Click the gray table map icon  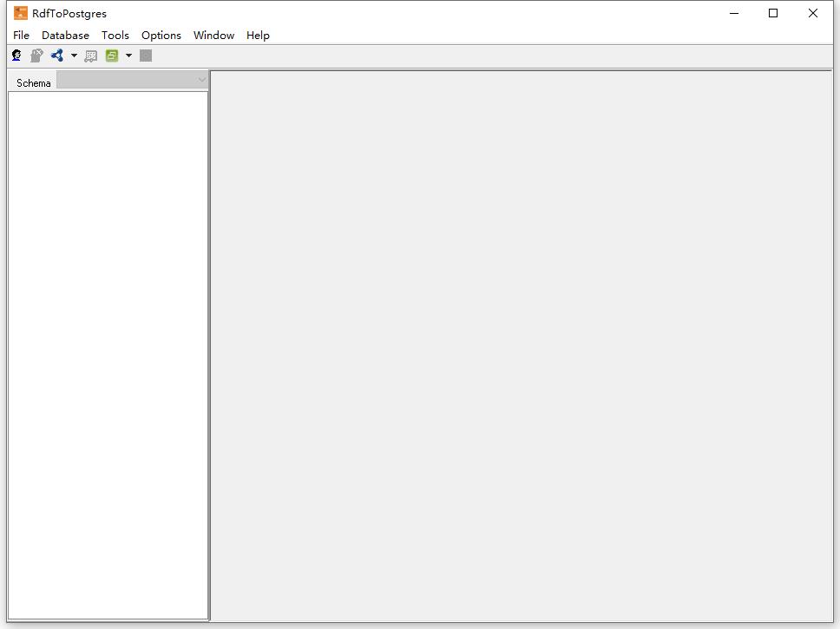[90, 56]
